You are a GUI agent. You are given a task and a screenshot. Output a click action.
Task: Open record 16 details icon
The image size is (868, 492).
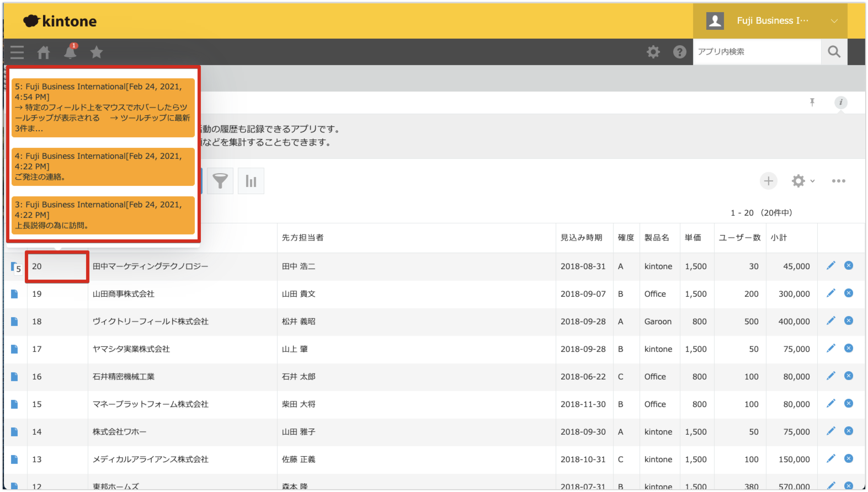[14, 377]
